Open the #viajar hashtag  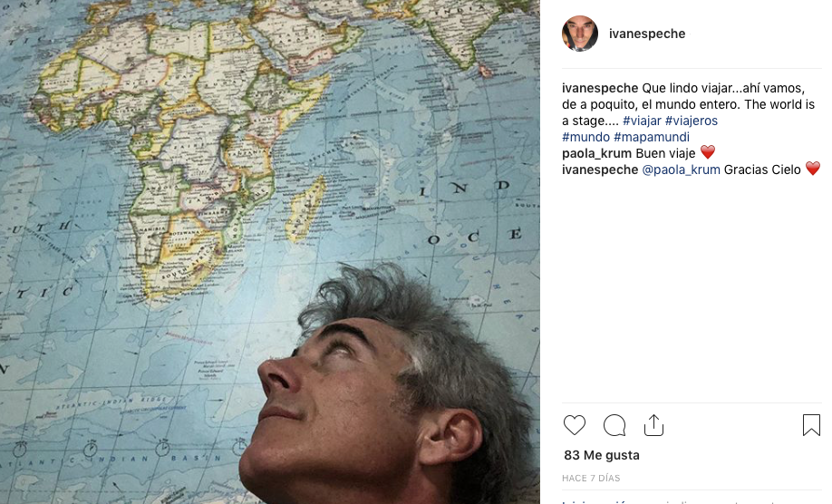[642, 121]
